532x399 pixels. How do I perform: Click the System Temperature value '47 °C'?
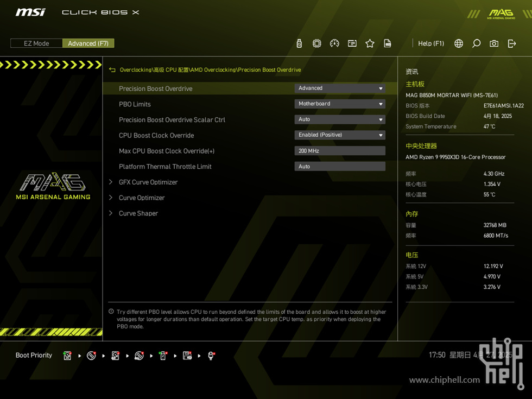(489, 126)
